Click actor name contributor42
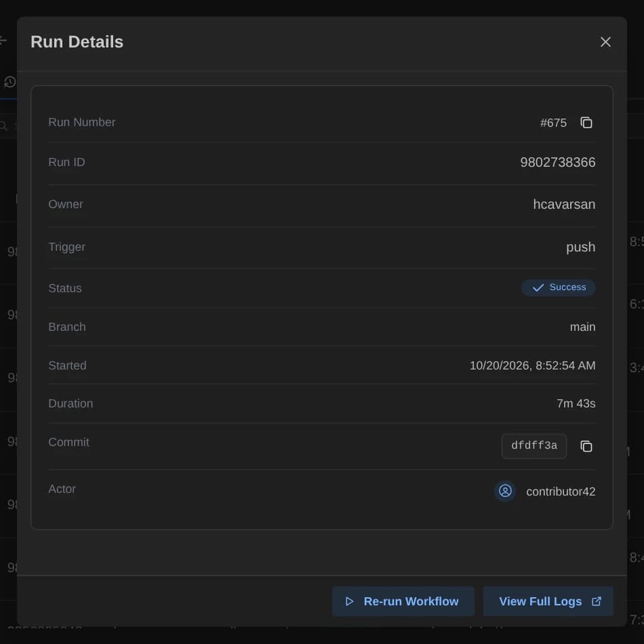 click(x=561, y=491)
